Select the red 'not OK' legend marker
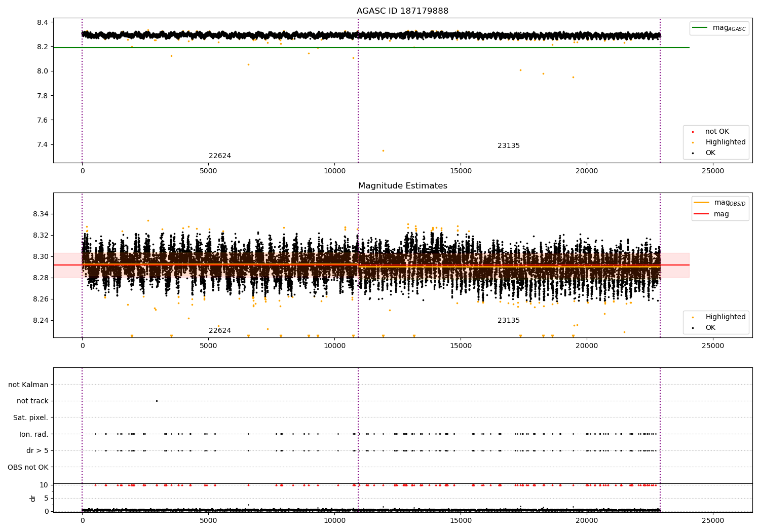The height and width of the screenshot is (532, 760). pos(693,132)
